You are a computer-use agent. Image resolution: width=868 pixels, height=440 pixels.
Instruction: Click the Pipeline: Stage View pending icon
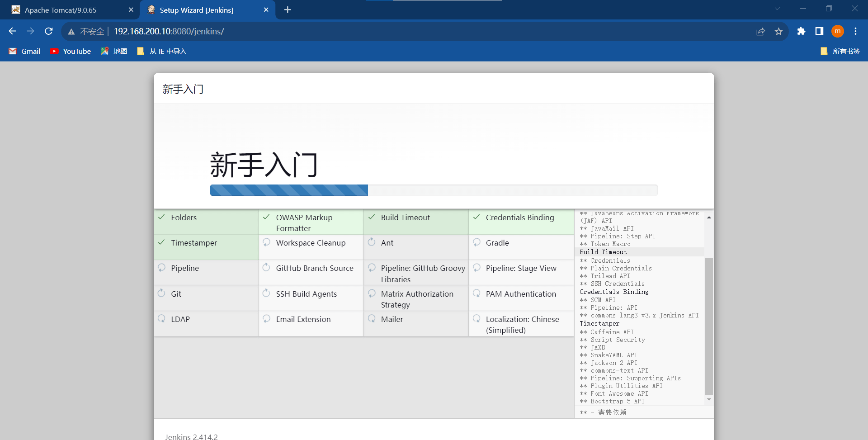tap(476, 268)
